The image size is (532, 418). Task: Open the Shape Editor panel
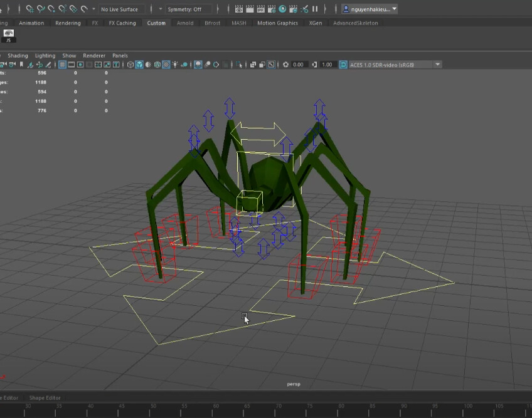coord(45,397)
